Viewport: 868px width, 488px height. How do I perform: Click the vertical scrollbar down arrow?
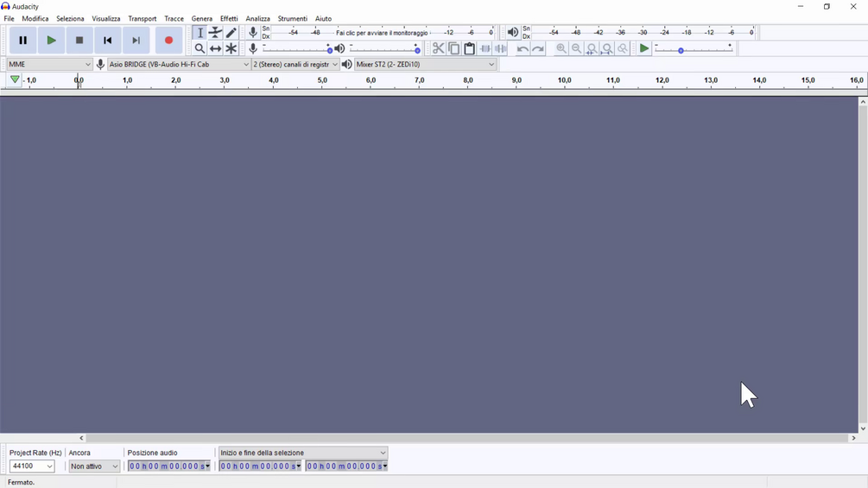tap(863, 428)
